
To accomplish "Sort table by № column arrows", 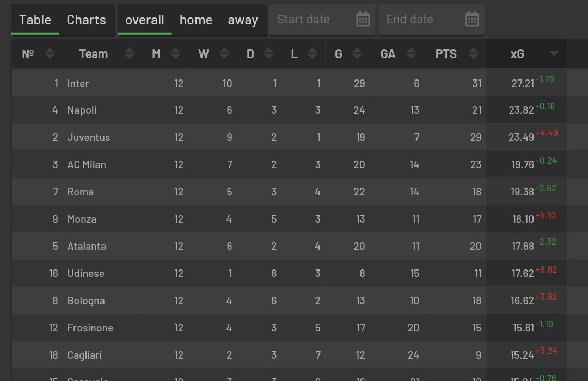I will (50, 54).
